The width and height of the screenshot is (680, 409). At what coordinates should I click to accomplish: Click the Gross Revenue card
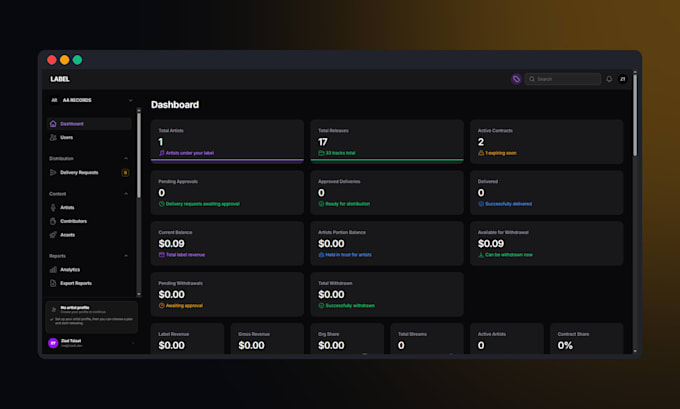(267, 339)
